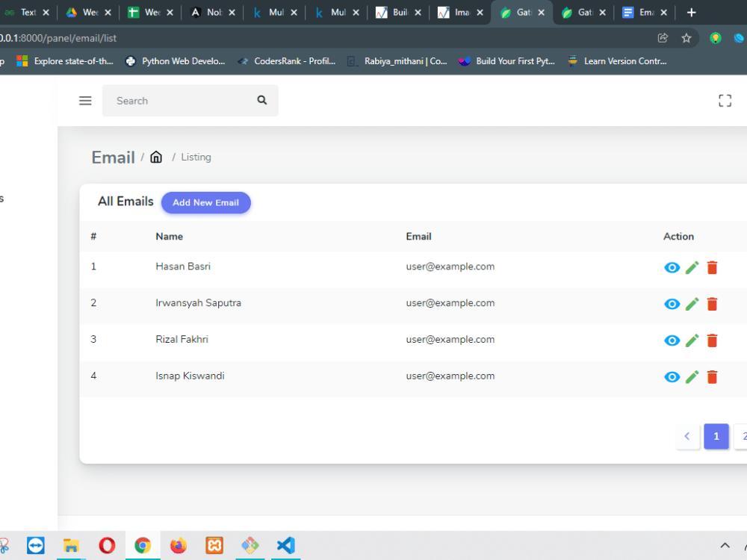Select the name Irwansyah Saputra

(198, 303)
